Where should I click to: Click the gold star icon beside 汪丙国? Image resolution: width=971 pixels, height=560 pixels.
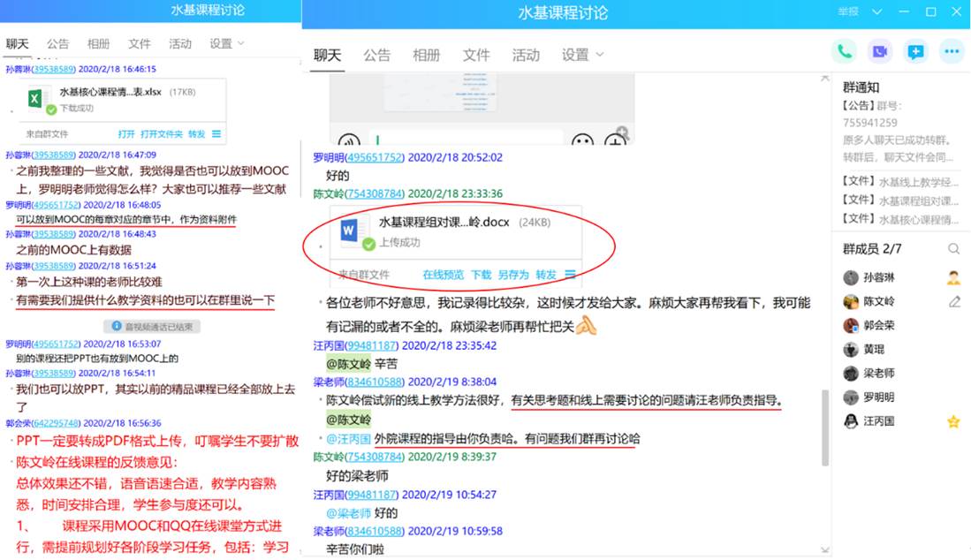pos(953,421)
